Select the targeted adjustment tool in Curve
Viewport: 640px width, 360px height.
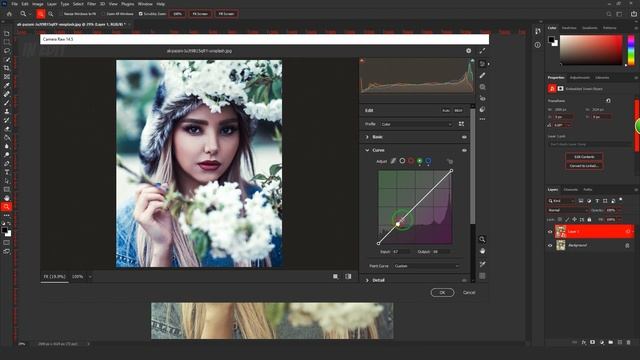(x=449, y=161)
